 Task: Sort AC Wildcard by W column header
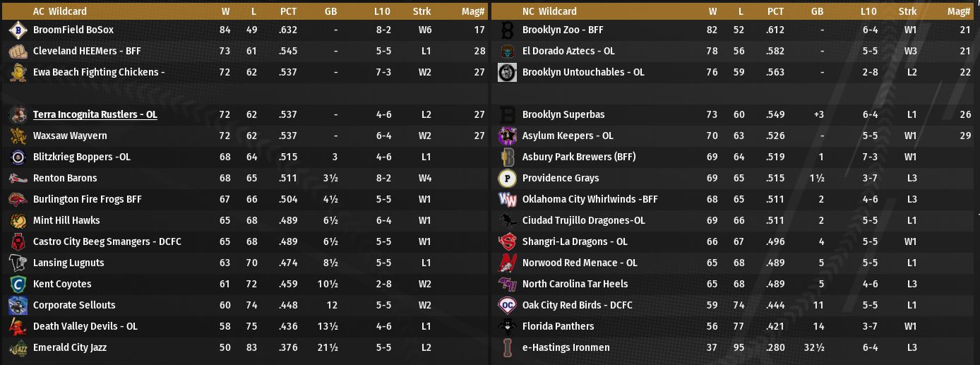tap(225, 11)
